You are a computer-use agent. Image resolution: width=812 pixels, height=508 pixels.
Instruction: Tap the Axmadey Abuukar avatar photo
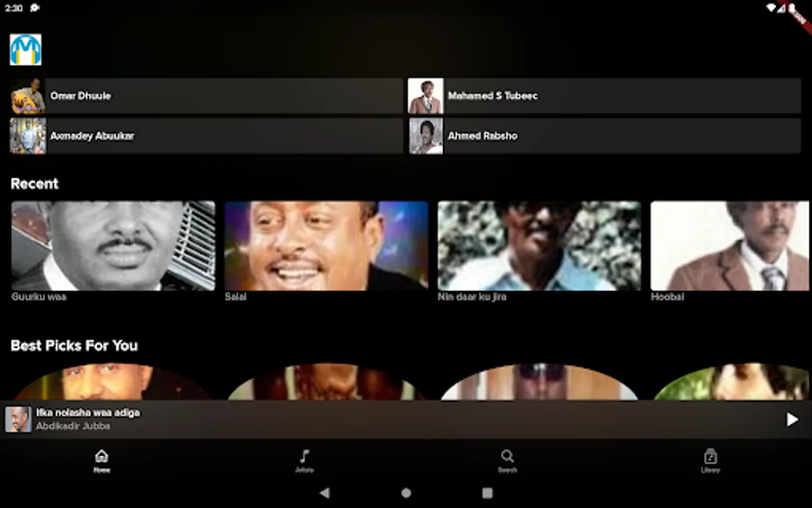(x=28, y=135)
